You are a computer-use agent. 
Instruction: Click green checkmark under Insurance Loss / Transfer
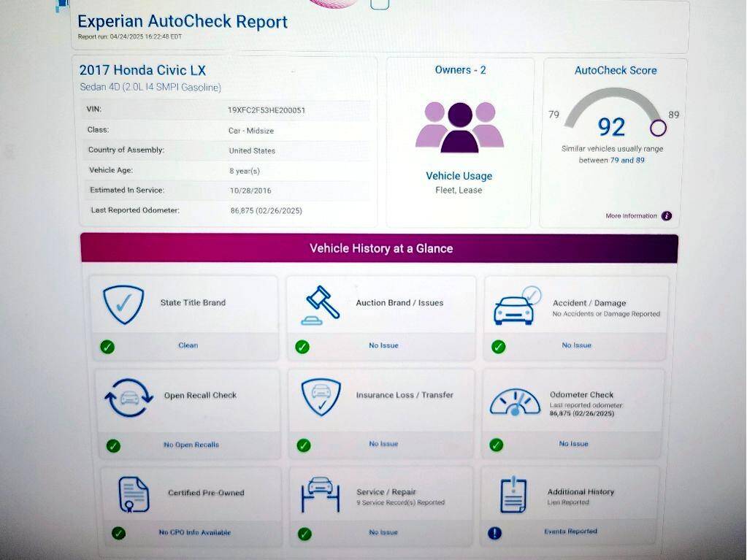tap(304, 445)
